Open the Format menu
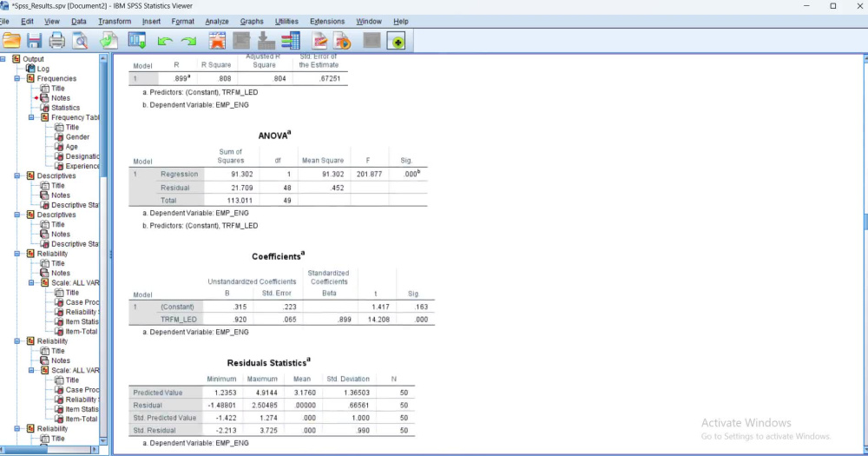The height and width of the screenshot is (456, 868). tap(182, 21)
